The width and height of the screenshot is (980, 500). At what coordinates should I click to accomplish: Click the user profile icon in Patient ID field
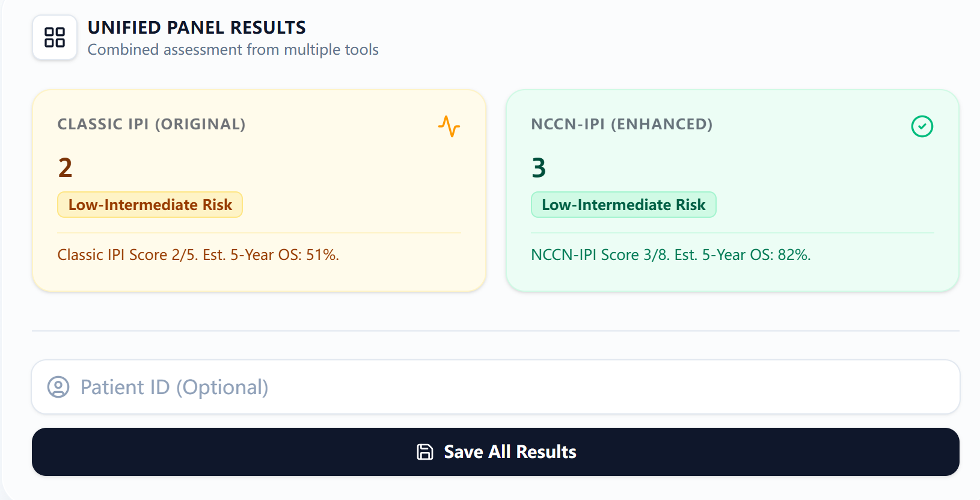[x=58, y=387]
